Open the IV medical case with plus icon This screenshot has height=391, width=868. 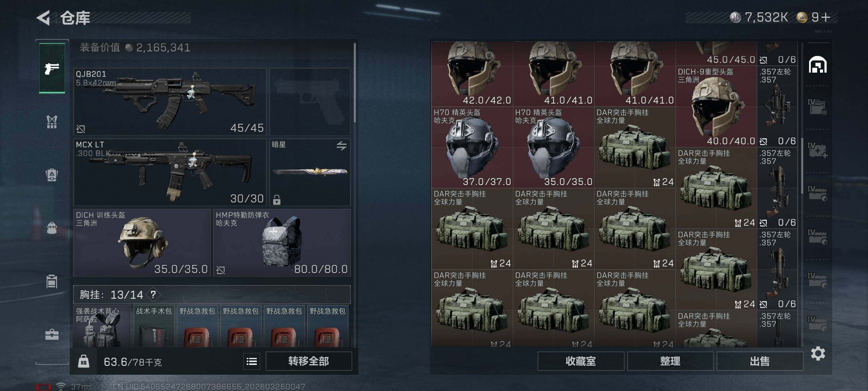click(x=818, y=150)
